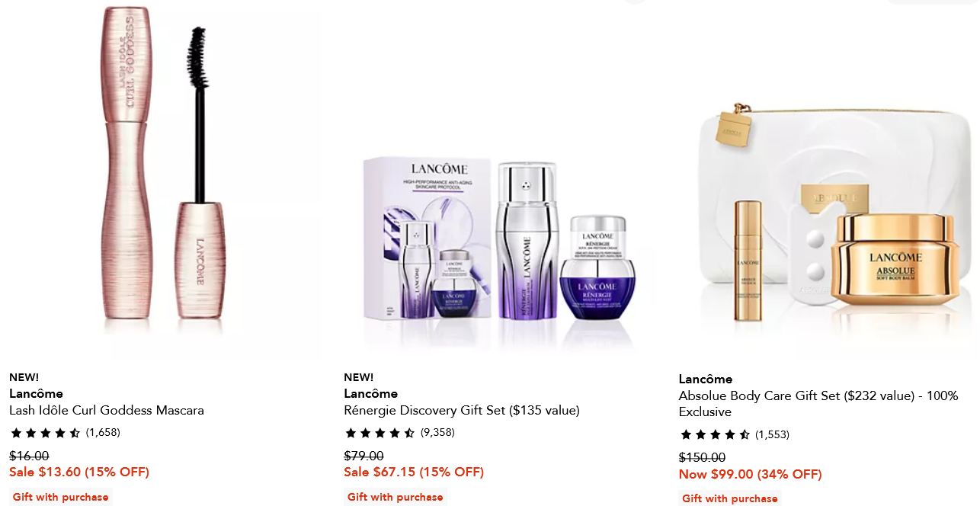Click the star rating for Rénergie set
Screen dimensions: 980x506
(x=380, y=433)
